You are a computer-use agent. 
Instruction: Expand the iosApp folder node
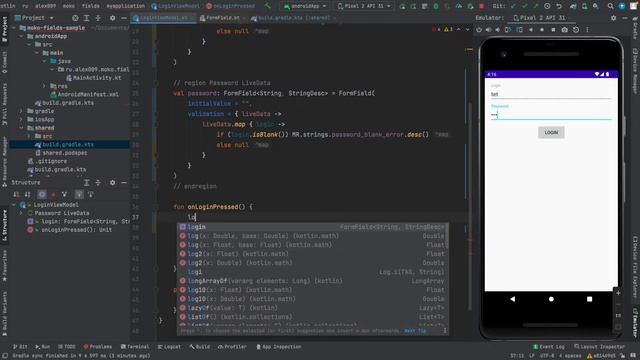click(x=22, y=120)
